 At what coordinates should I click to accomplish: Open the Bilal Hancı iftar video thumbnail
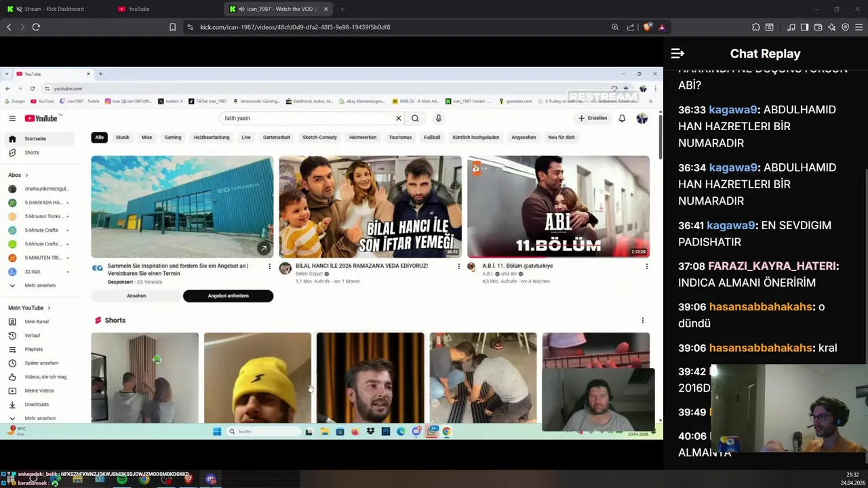click(x=370, y=206)
